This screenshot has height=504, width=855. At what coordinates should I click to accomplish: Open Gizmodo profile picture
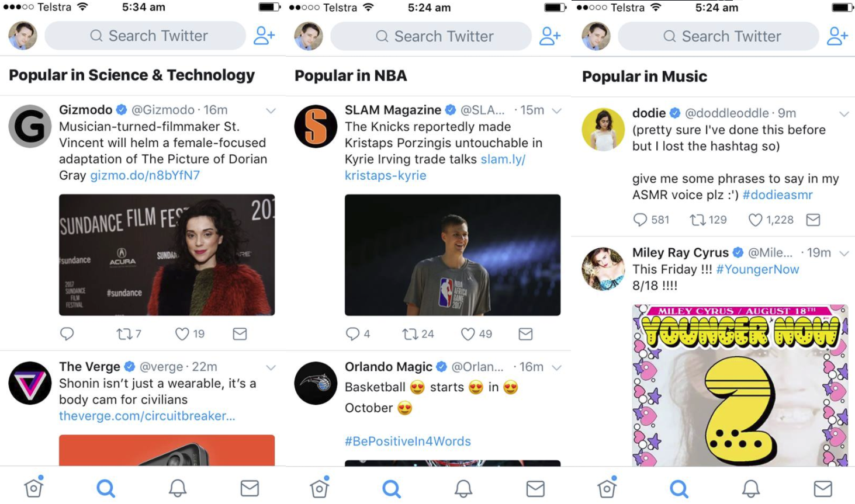point(30,126)
